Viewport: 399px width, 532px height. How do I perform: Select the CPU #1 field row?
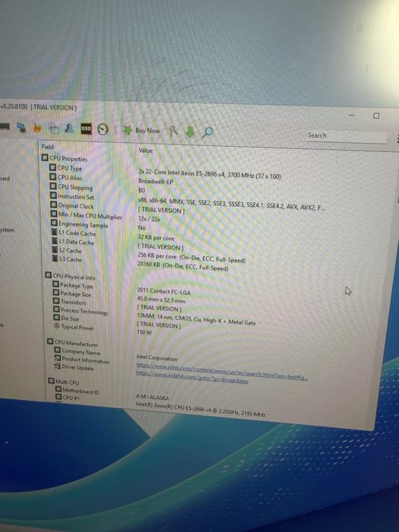click(x=68, y=397)
